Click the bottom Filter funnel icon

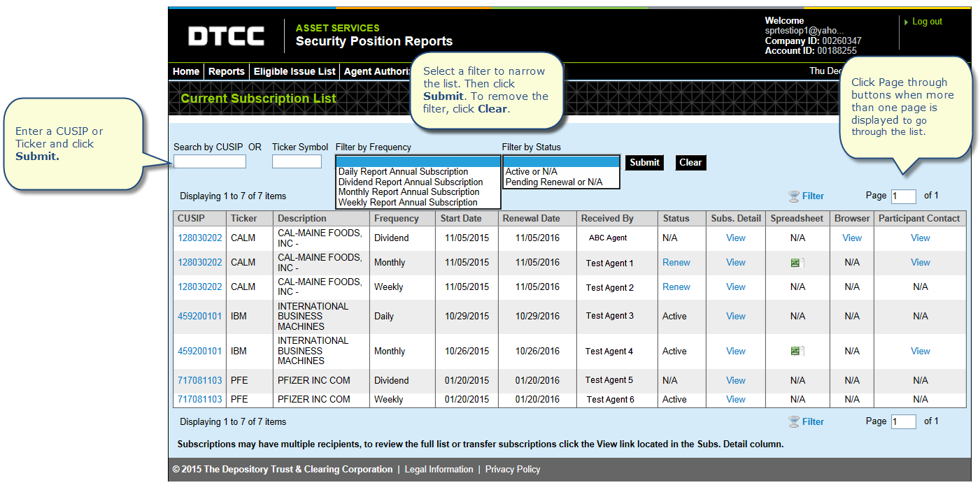pyautogui.click(x=793, y=422)
